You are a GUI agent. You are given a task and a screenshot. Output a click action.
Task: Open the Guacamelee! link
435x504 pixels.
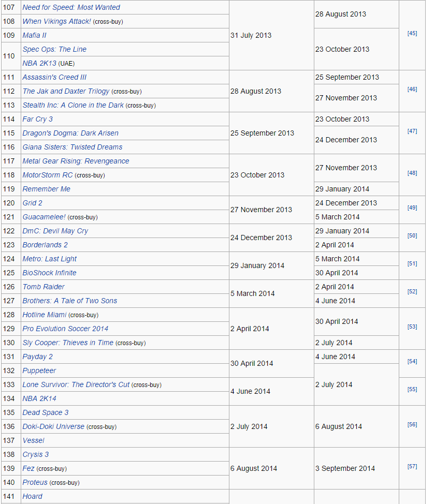[x=44, y=217]
